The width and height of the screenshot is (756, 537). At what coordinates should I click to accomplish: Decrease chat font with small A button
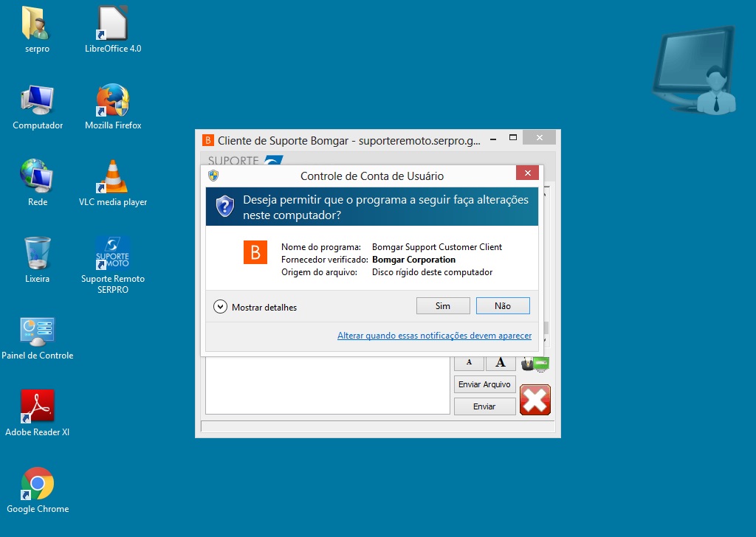(x=469, y=363)
